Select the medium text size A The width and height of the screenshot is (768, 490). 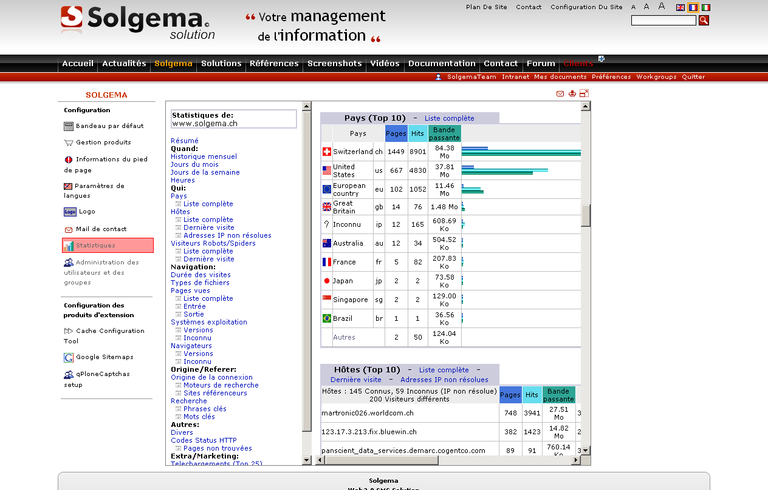[x=647, y=6]
